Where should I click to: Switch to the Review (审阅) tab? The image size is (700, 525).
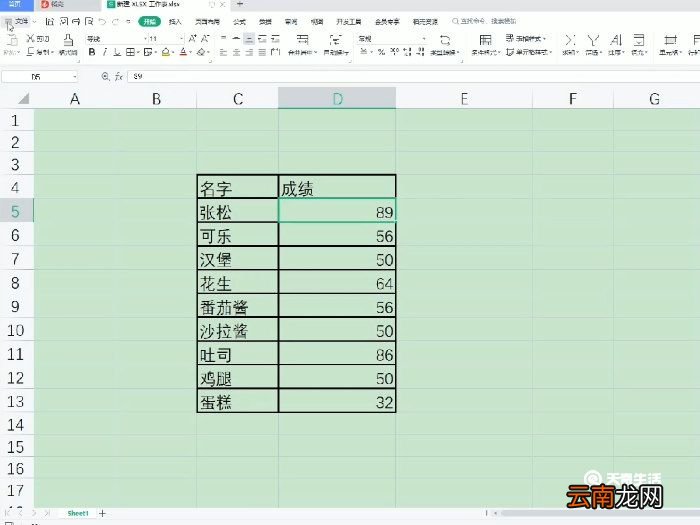pyautogui.click(x=291, y=21)
